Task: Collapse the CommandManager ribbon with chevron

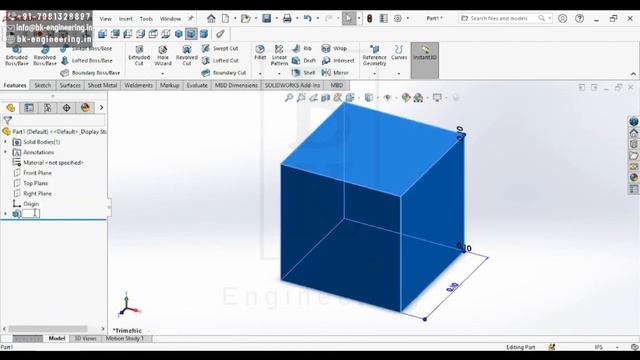Action: pos(633,74)
